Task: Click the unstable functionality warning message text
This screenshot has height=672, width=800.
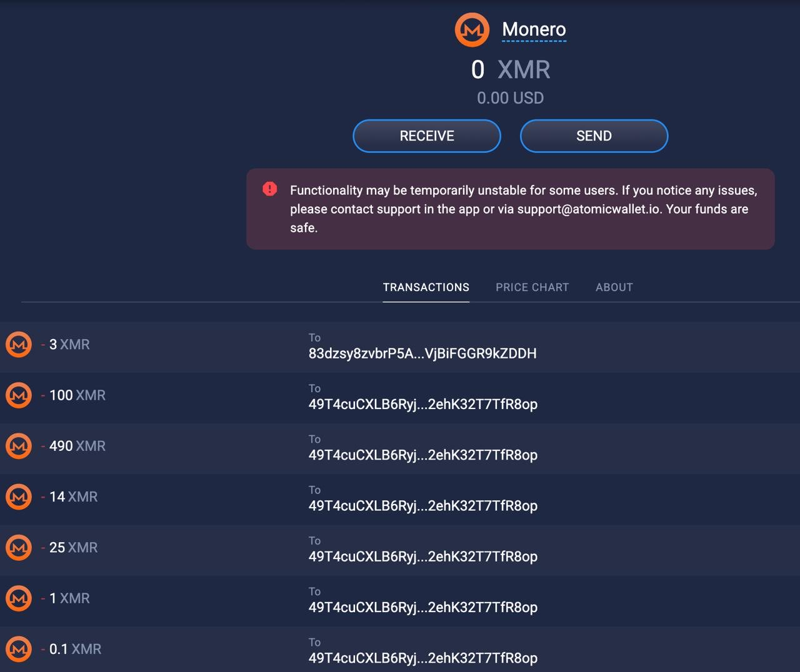Action: pyautogui.click(x=524, y=209)
